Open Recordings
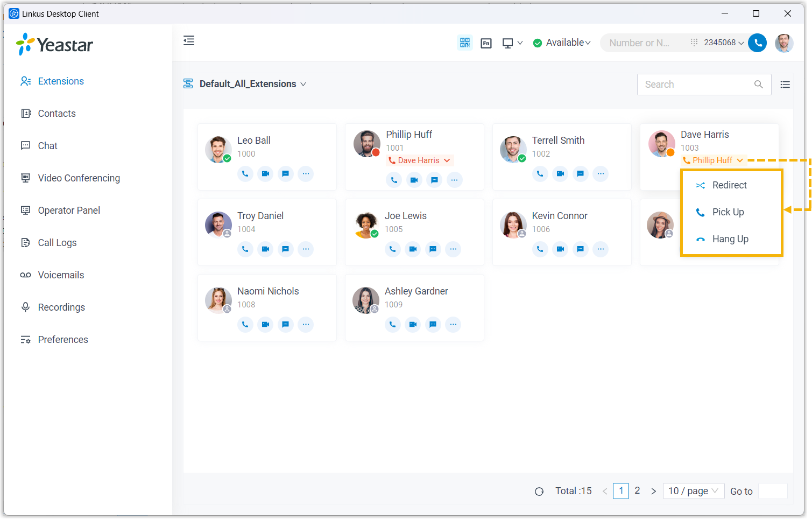This screenshot has width=812, height=519. pyautogui.click(x=61, y=307)
